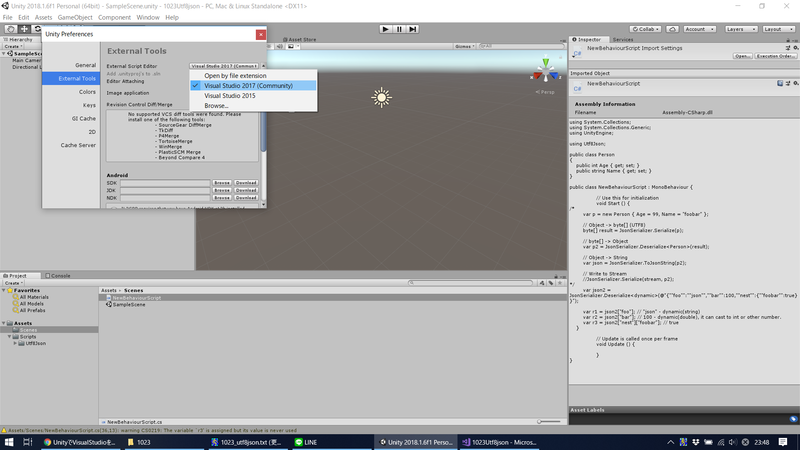Open the Account dropdown
Screen dimensions: 800x450
click(699, 29)
